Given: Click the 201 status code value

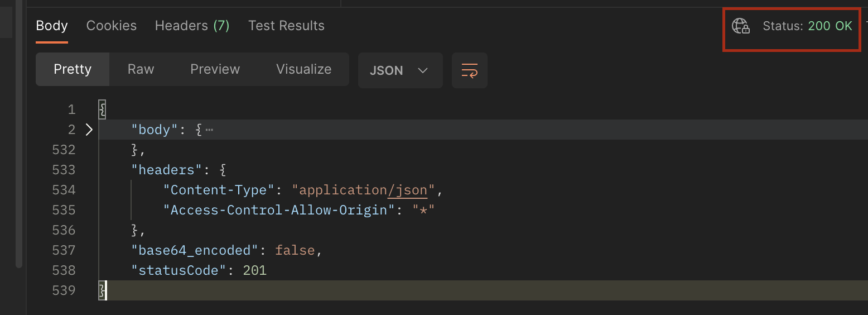Looking at the screenshot, I should pyautogui.click(x=255, y=270).
